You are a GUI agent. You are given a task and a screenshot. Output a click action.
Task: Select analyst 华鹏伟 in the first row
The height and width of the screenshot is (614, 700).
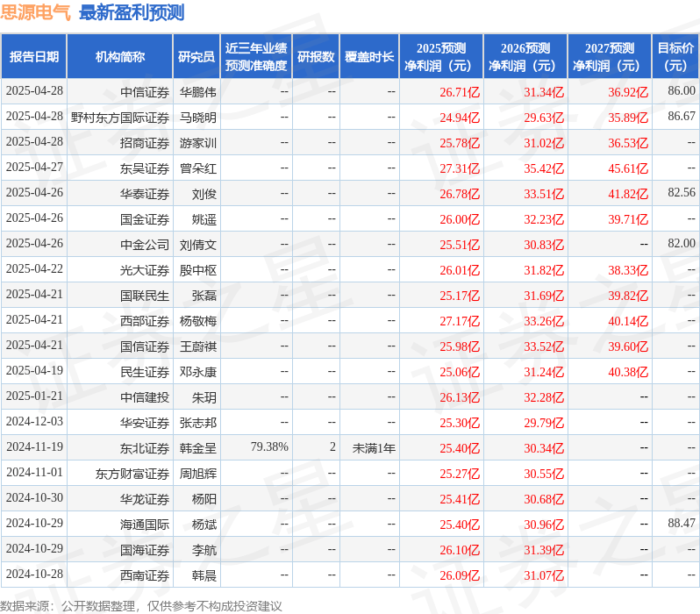point(197,92)
